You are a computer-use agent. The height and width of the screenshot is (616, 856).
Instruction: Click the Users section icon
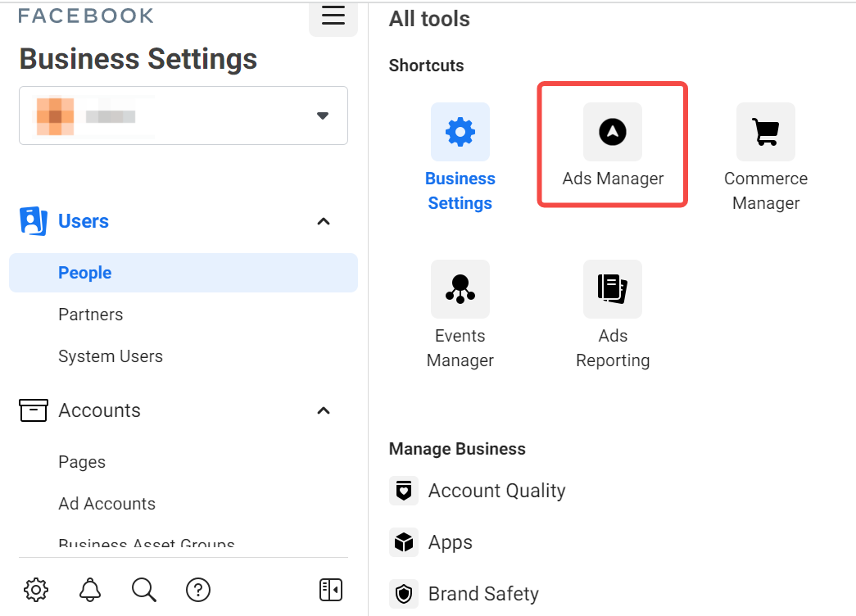pyautogui.click(x=34, y=221)
